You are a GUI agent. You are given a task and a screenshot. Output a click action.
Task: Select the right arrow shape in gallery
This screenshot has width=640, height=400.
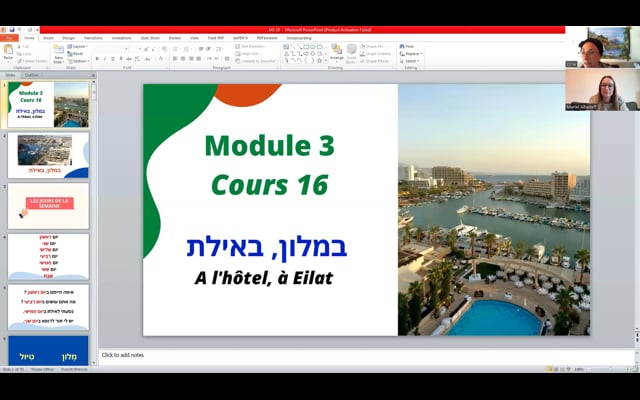click(306, 53)
